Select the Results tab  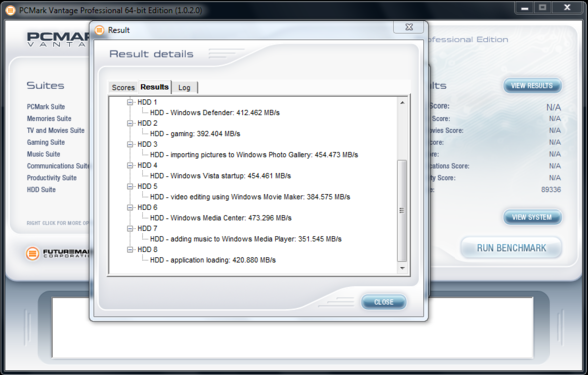click(154, 87)
